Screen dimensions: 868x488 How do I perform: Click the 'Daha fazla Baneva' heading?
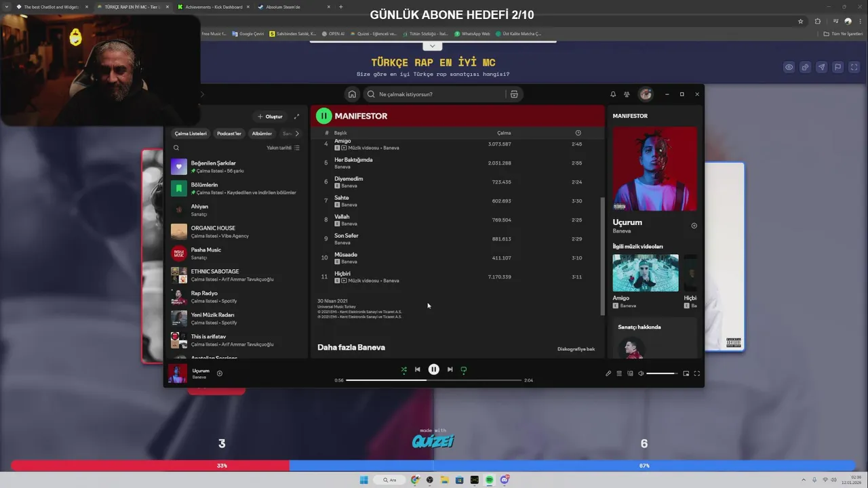click(x=351, y=347)
